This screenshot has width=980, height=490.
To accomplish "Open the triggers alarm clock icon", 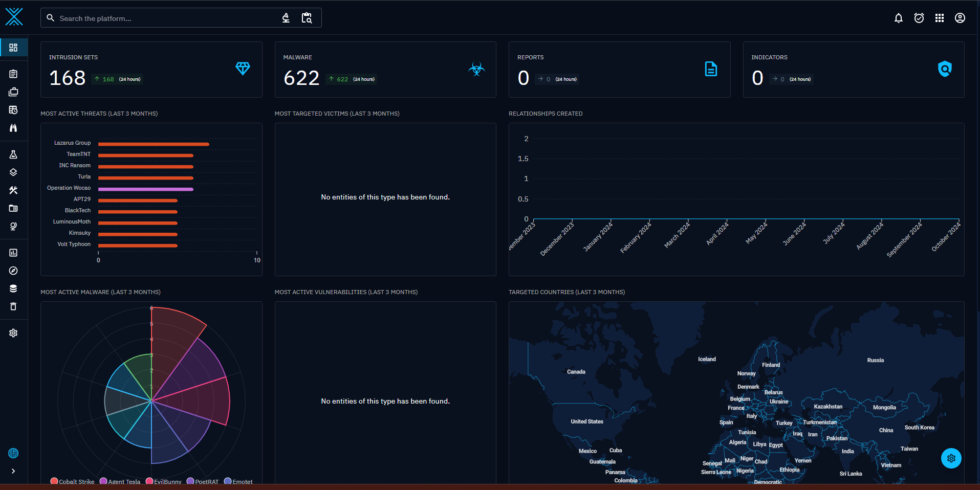I will (919, 18).
